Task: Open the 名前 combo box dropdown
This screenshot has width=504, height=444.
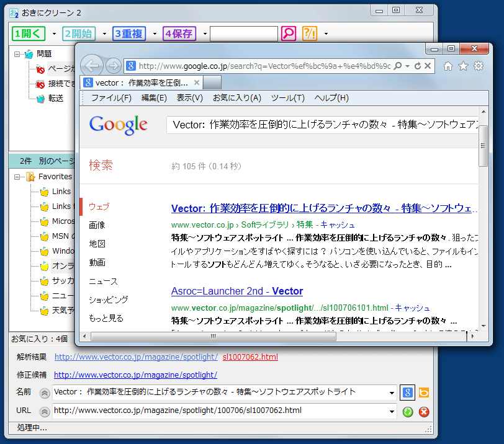Action: coord(392,393)
